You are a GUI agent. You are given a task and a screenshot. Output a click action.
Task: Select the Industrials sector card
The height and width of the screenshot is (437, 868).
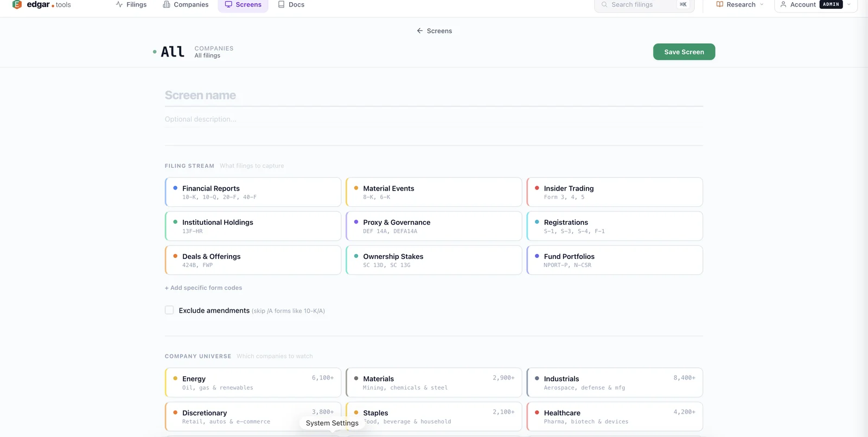(x=614, y=383)
